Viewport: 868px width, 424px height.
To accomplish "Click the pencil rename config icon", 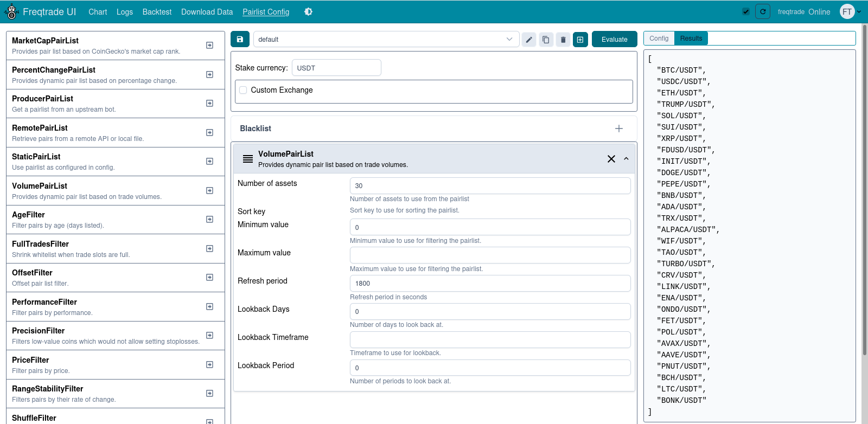I will click(529, 40).
